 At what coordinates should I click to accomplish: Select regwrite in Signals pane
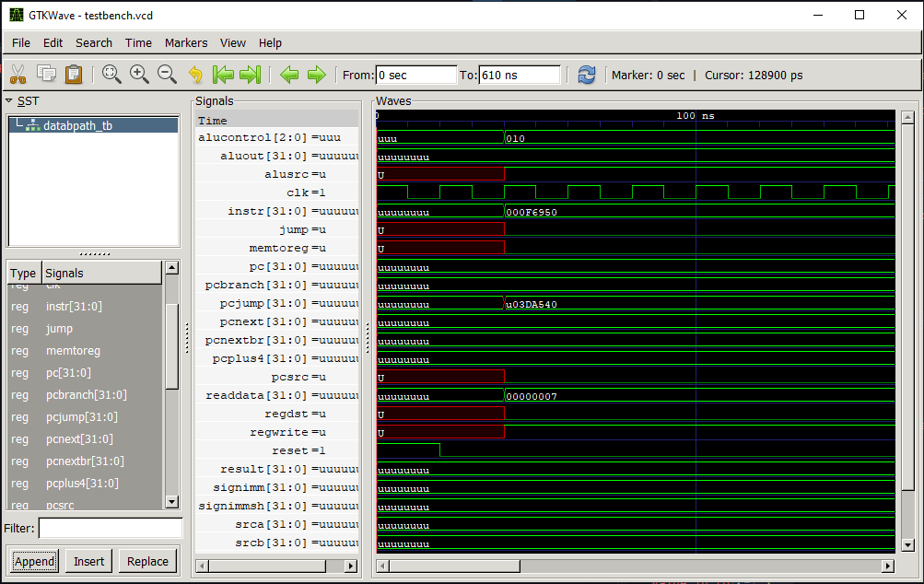[x=277, y=432]
